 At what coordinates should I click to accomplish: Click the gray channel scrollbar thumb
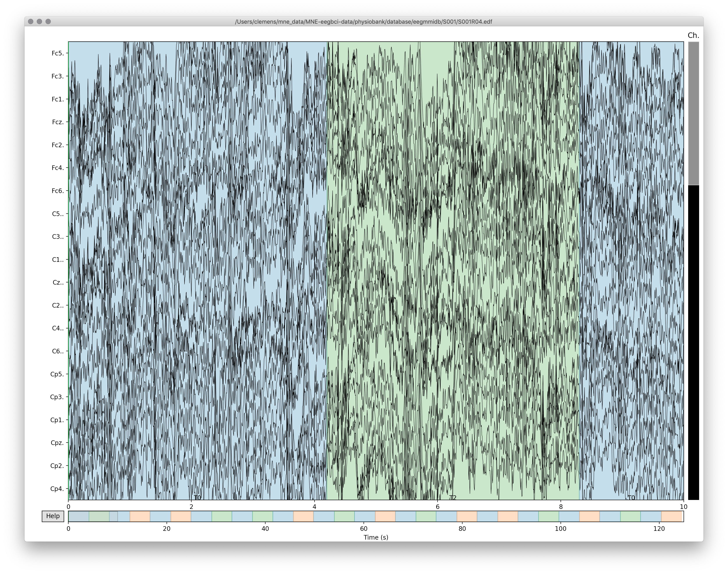693,113
